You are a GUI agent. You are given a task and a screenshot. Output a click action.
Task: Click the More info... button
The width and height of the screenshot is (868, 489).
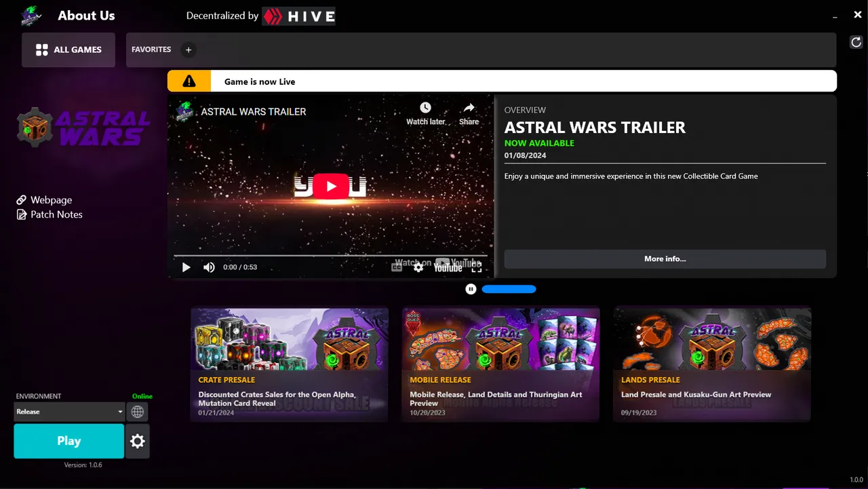pos(665,259)
